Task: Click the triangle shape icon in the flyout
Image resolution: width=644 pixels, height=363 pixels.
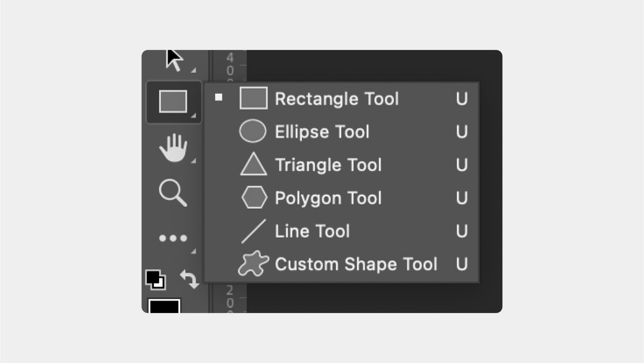Action: [253, 164]
